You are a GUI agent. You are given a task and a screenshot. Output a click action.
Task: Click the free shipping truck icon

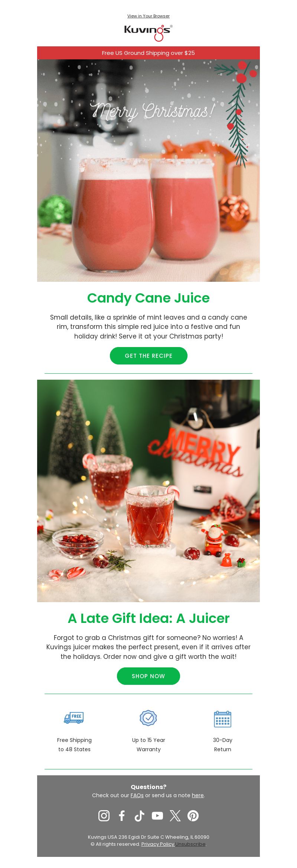pos(74,718)
